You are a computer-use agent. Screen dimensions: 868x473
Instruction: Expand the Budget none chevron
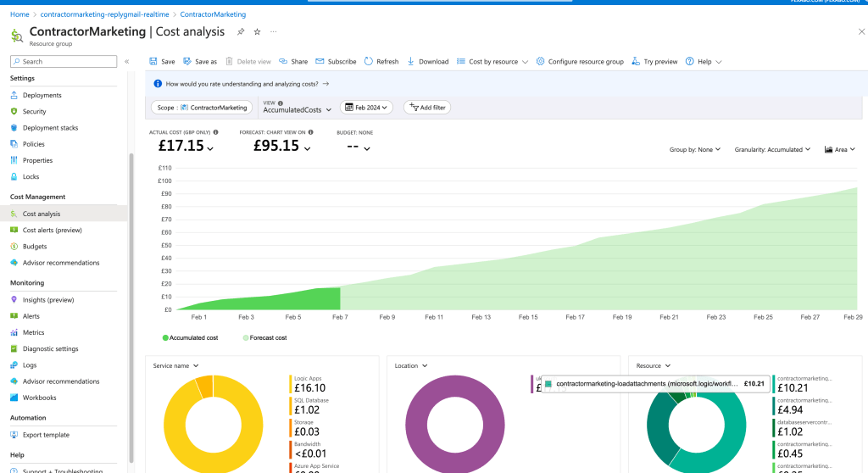(366, 148)
